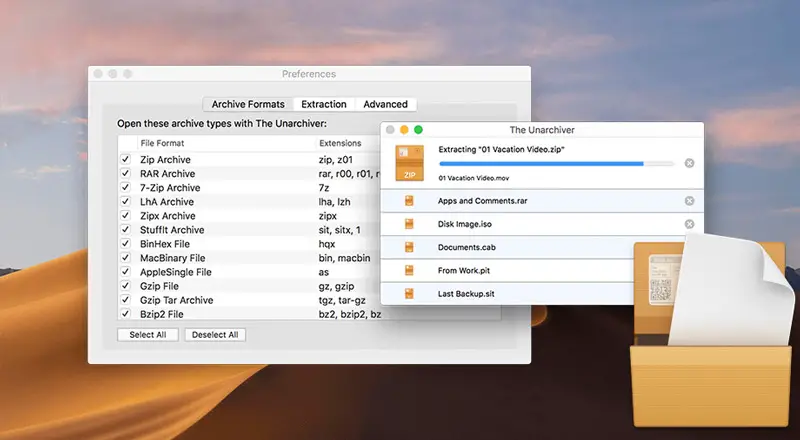800x440 pixels.
Task: Uncheck the StuffIt Archive checkbox
Action: tap(126, 230)
